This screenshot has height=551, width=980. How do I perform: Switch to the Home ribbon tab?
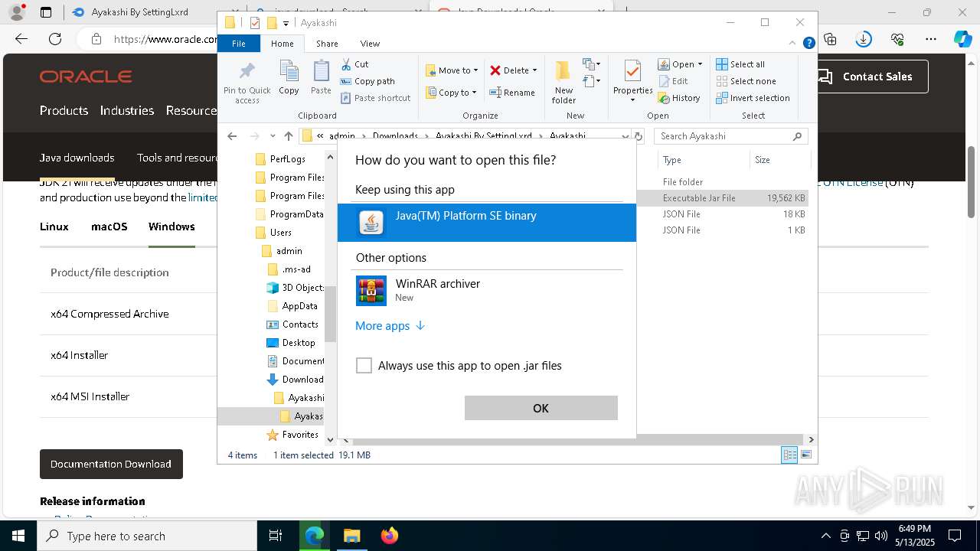click(x=282, y=44)
